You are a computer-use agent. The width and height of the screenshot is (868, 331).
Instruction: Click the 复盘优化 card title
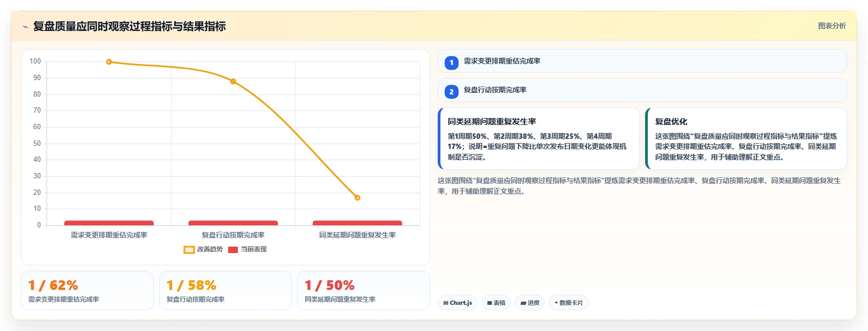point(671,122)
